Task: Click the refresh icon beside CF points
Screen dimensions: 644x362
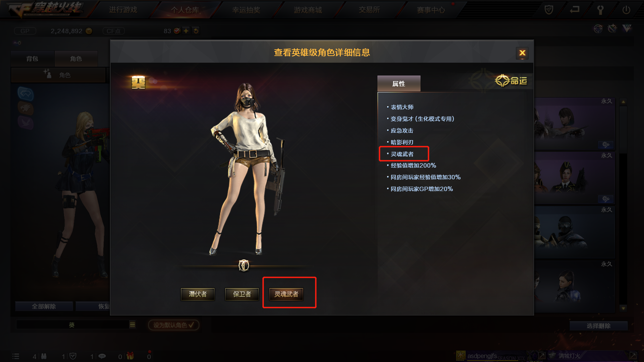Action: 196,31
